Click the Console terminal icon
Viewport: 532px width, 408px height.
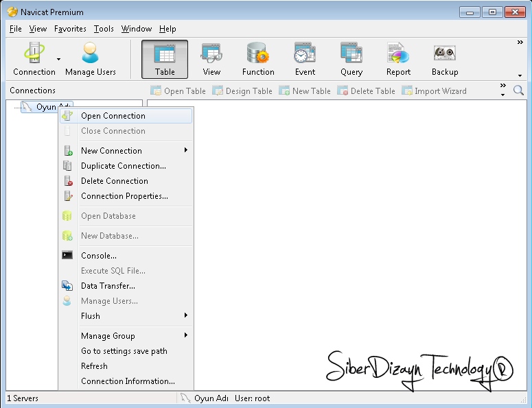pyautogui.click(x=67, y=255)
